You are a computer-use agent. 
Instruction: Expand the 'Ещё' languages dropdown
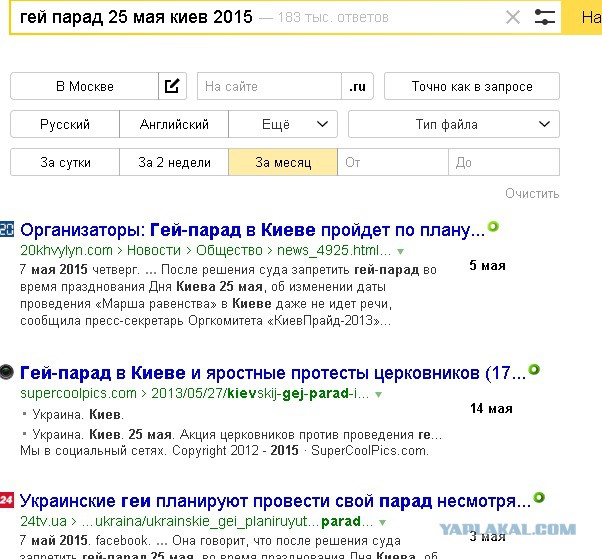coord(283,124)
